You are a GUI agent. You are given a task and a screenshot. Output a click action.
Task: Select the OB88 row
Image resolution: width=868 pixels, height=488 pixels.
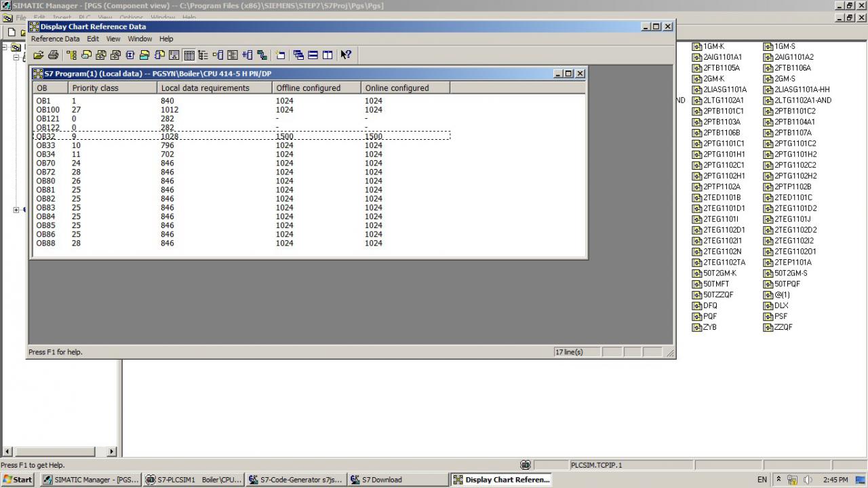pyautogui.click(x=241, y=243)
